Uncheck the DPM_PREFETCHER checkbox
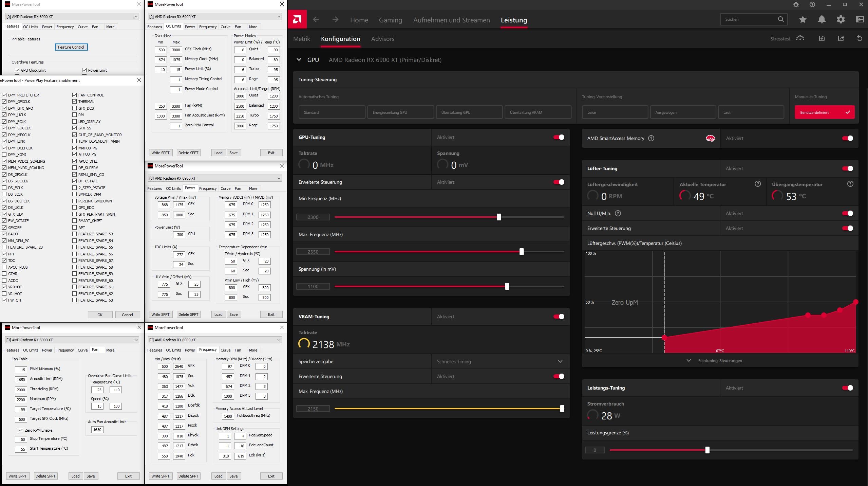Viewport: 868px width, 486px height. coord(4,95)
